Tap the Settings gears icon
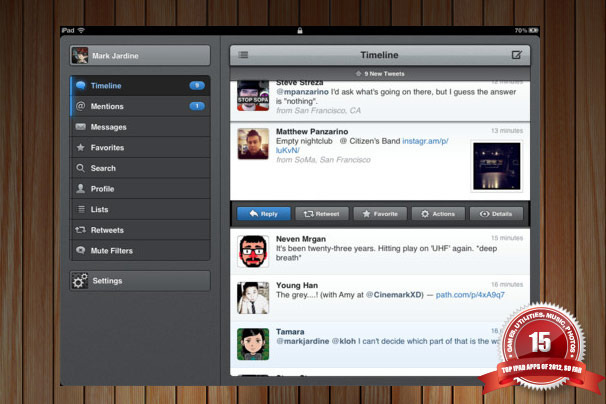This screenshot has width=606, height=404. pos(80,281)
